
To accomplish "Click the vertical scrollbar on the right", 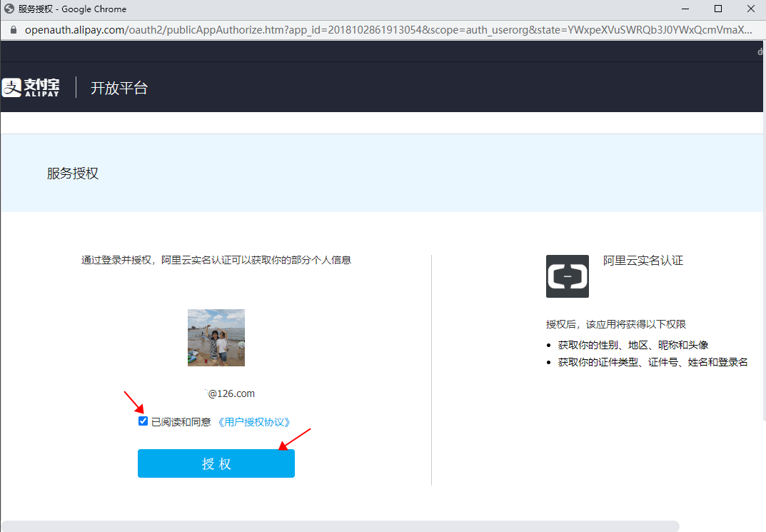I will (764, 230).
